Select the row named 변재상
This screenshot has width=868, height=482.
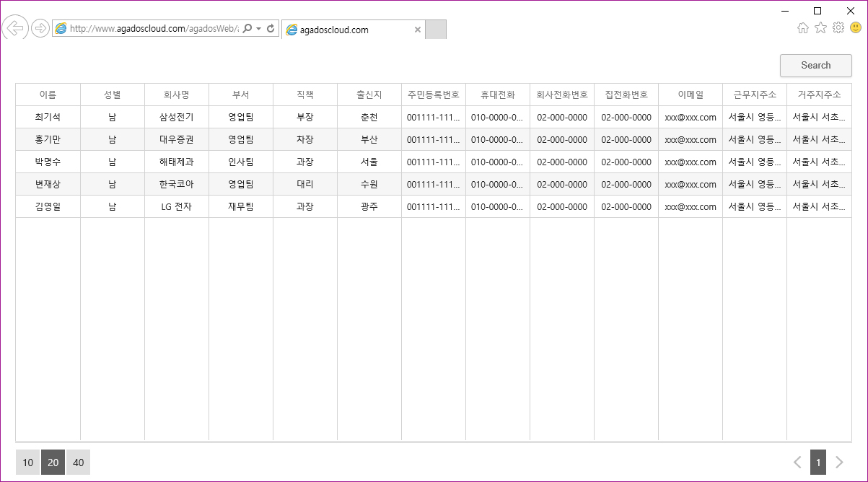pos(433,184)
